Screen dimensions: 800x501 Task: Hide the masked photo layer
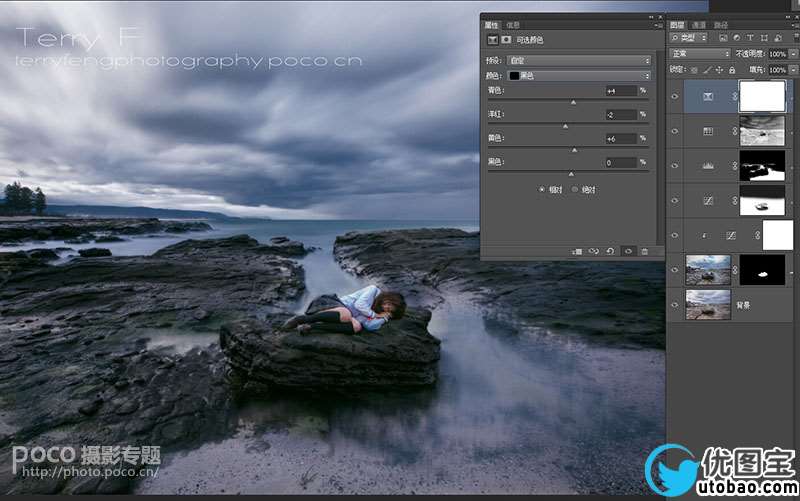pos(675,270)
